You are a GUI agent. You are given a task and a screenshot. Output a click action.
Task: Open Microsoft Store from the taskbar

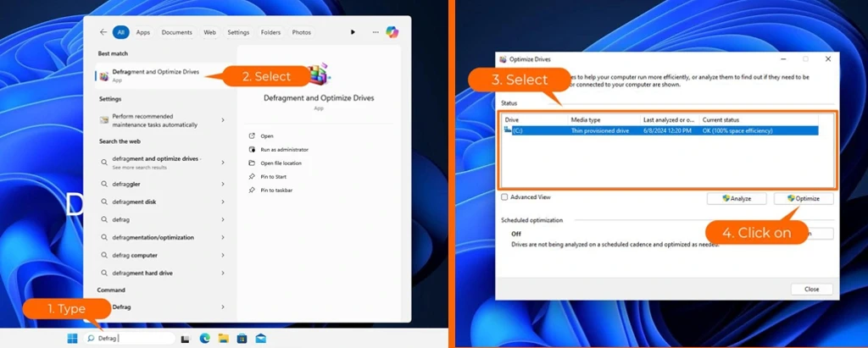point(242,338)
